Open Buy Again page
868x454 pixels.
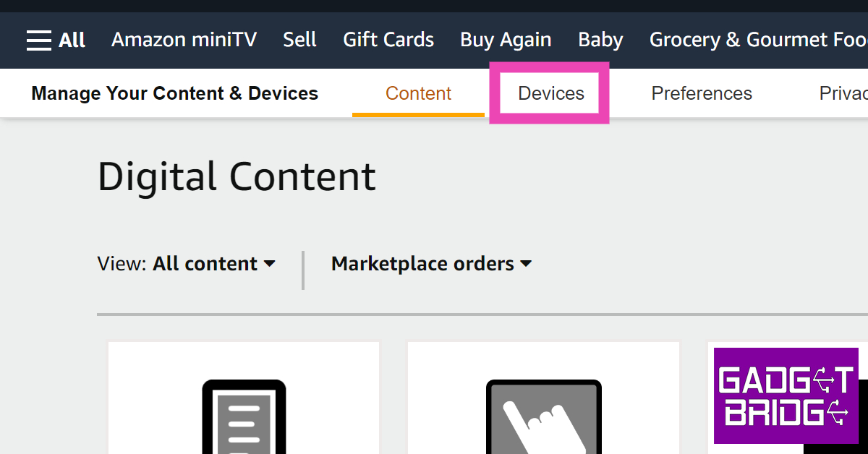(506, 40)
